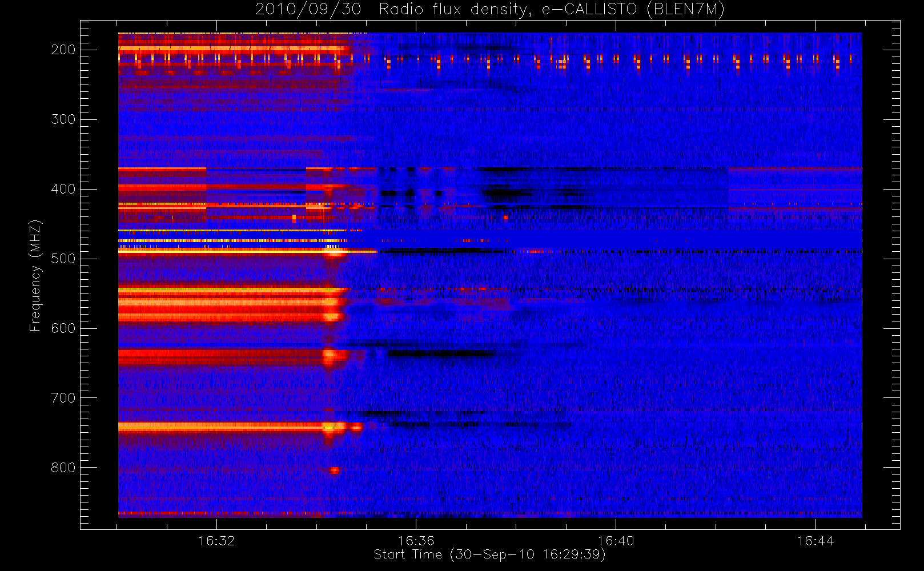Image resolution: width=924 pixels, height=571 pixels.
Task: Click the 200 frequency tick label
Action: pyautogui.click(x=63, y=50)
